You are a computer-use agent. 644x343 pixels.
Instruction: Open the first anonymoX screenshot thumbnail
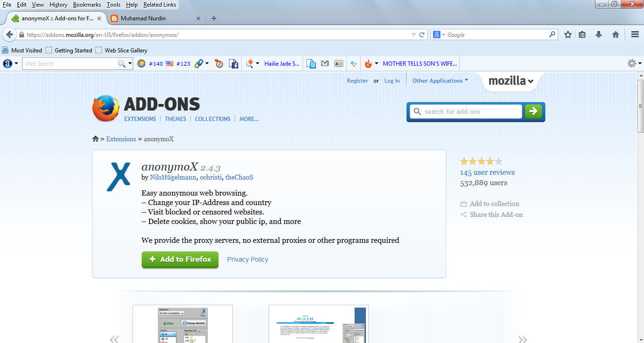183,324
